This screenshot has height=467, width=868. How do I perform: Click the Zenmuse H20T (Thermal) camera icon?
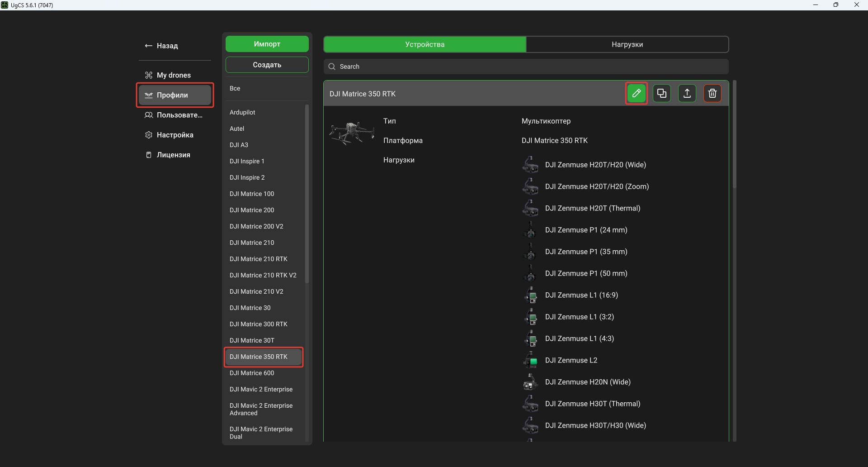tap(530, 208)
